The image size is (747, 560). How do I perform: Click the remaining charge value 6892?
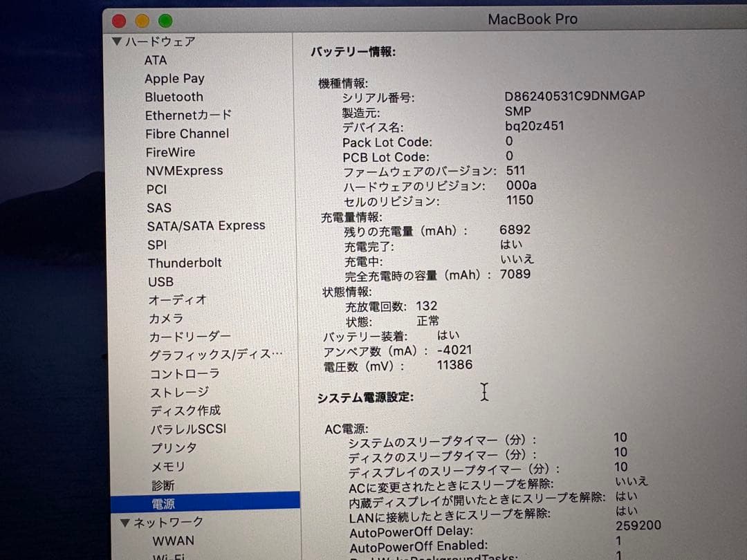pos(515,230)
